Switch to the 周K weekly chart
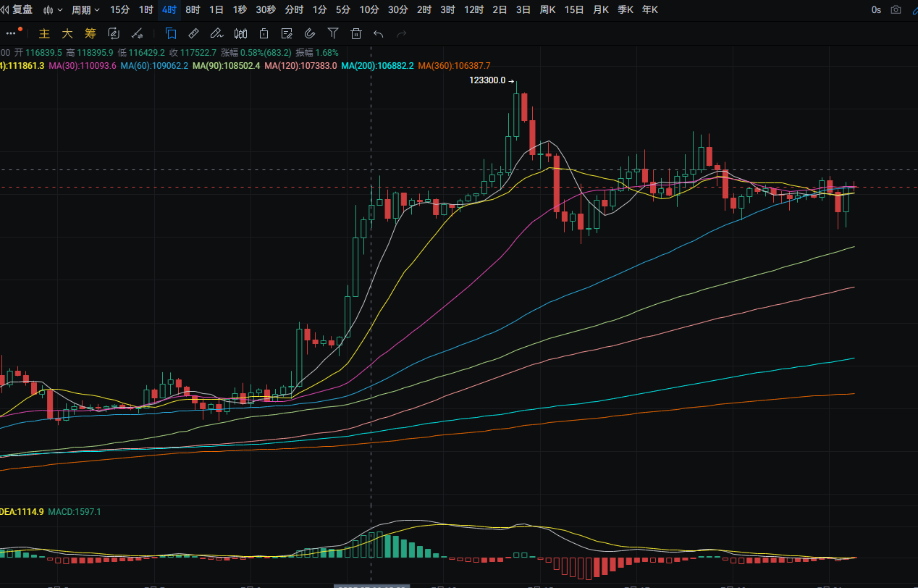This screenshot has width=918, height=588. [x=547, y=10]
